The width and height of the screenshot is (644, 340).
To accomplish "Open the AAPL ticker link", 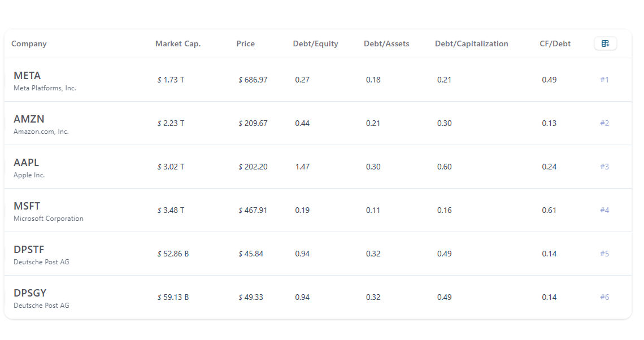I will (x=27, y=163).
